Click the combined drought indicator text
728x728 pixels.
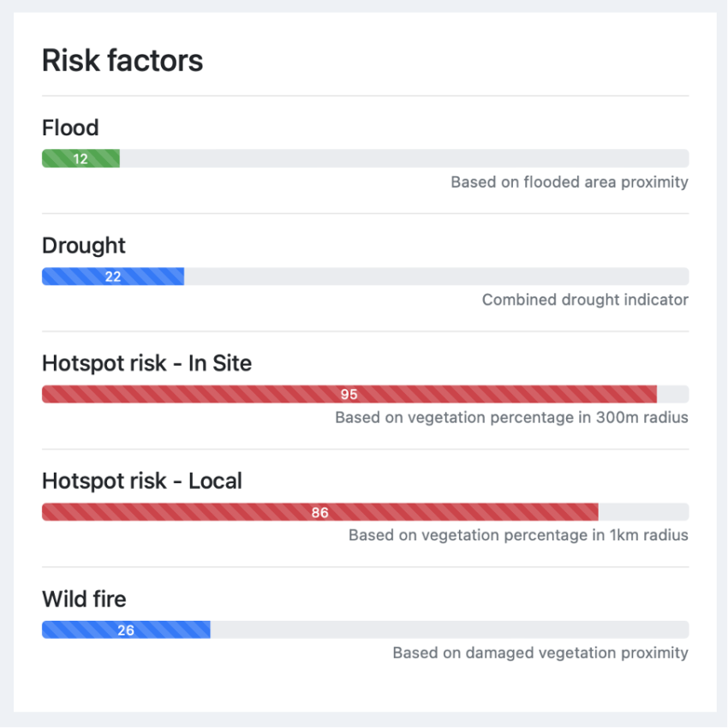(x=584, y=300)
